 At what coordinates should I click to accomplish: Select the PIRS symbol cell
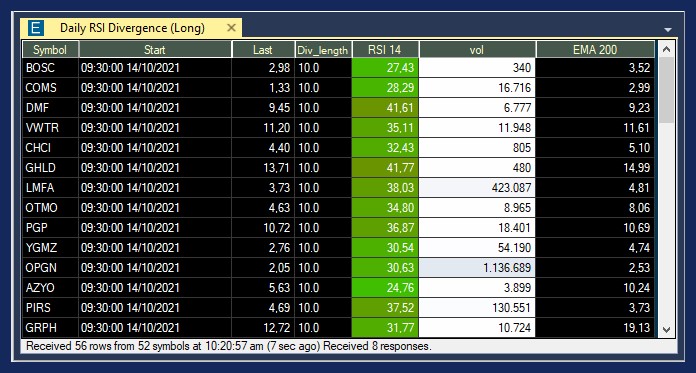[x=51, y=307]
